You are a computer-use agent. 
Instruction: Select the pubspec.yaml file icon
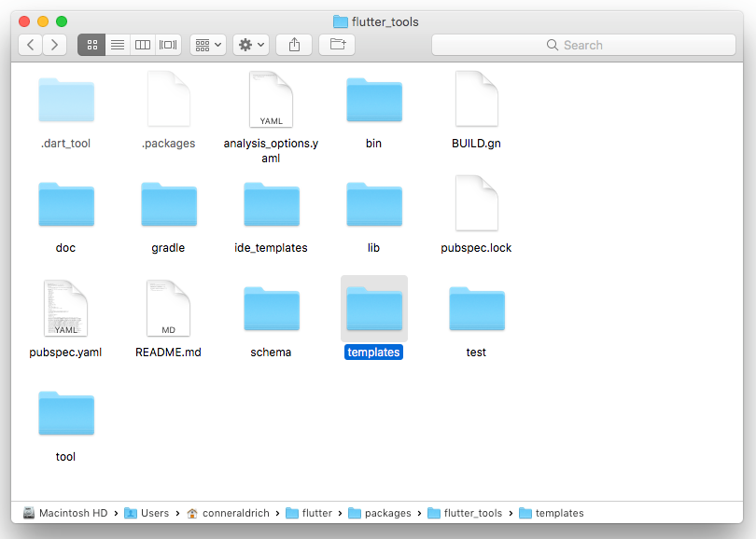click(x=65, y=309)
